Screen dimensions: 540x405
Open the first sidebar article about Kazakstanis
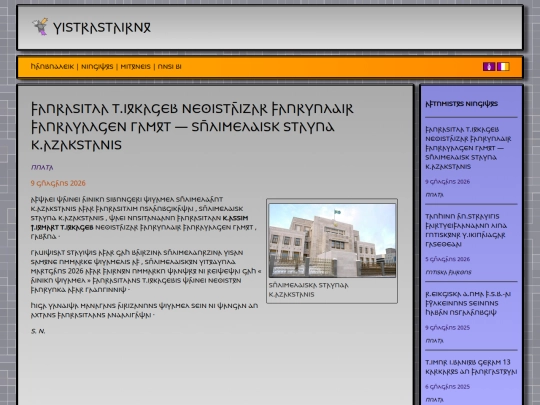coord(468,148)
